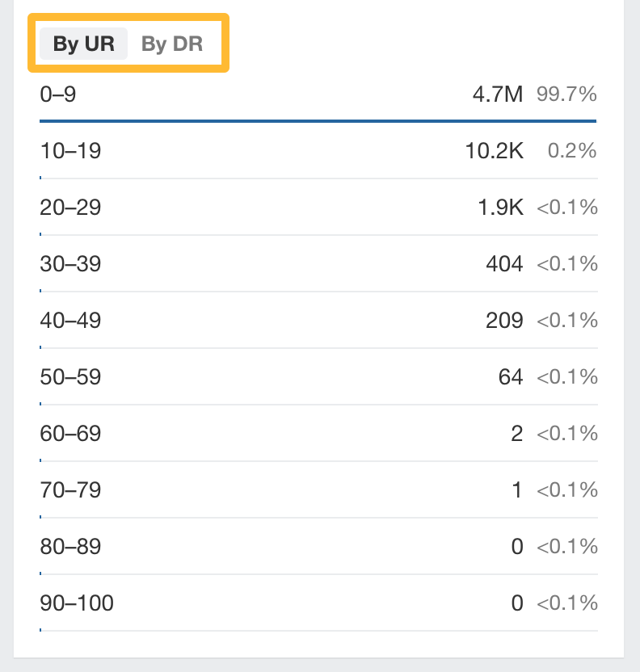Select the 30–39 range label
640x672 pixels.
click(70, 264)
